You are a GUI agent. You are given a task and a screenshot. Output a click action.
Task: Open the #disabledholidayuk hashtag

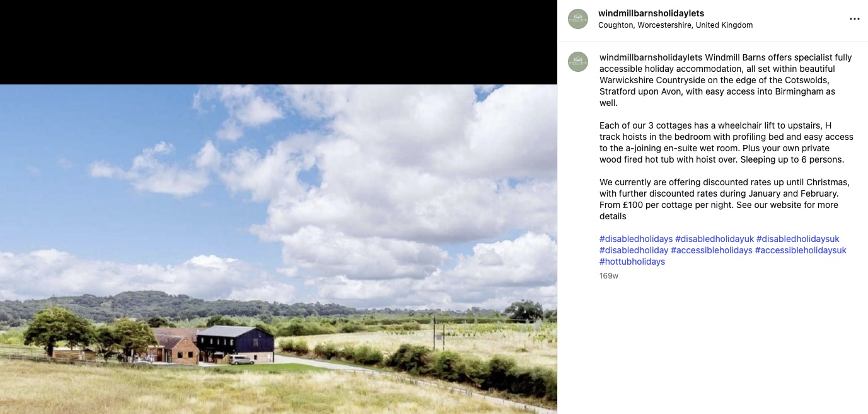click(714, 239)
